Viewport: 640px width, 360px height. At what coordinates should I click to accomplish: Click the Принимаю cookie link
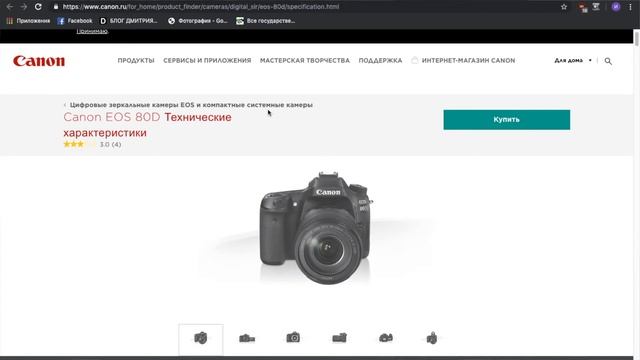pyautogui.click(x=92, y=31)
